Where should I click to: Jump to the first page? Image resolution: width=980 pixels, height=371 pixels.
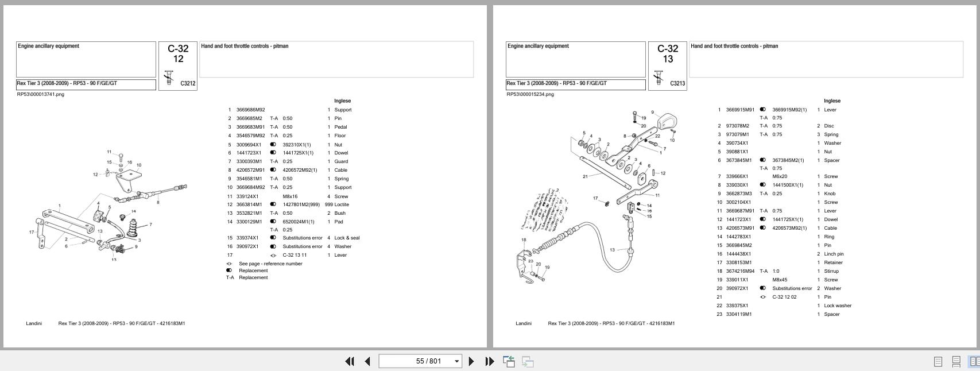[x=349, y=361]
